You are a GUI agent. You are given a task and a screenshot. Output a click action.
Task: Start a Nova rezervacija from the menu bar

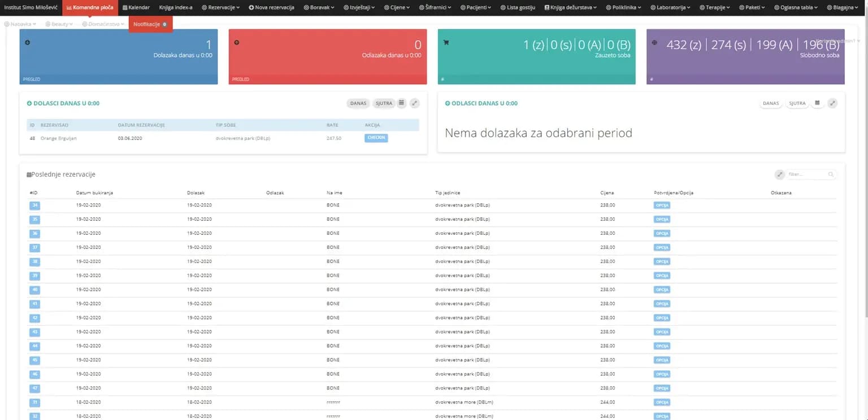click(x=271, y=7)
